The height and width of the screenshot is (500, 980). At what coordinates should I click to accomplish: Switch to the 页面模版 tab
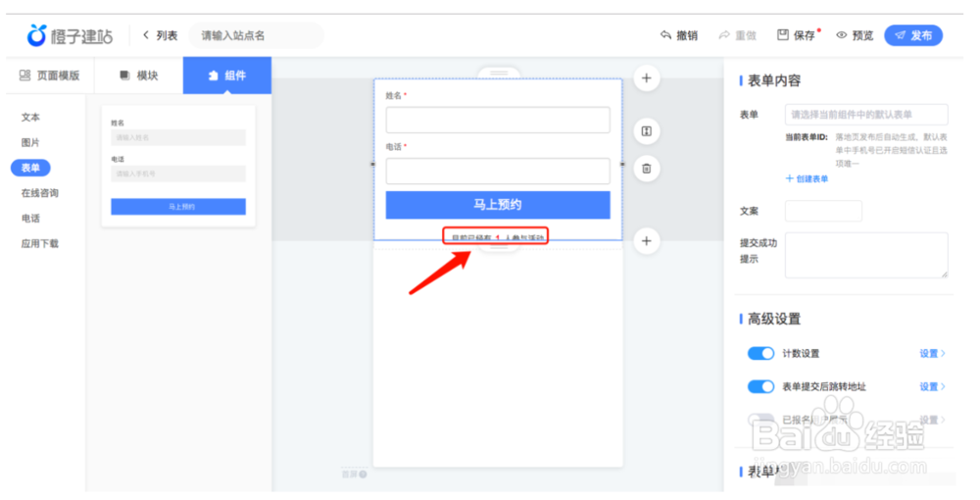[x=50, y=75]
